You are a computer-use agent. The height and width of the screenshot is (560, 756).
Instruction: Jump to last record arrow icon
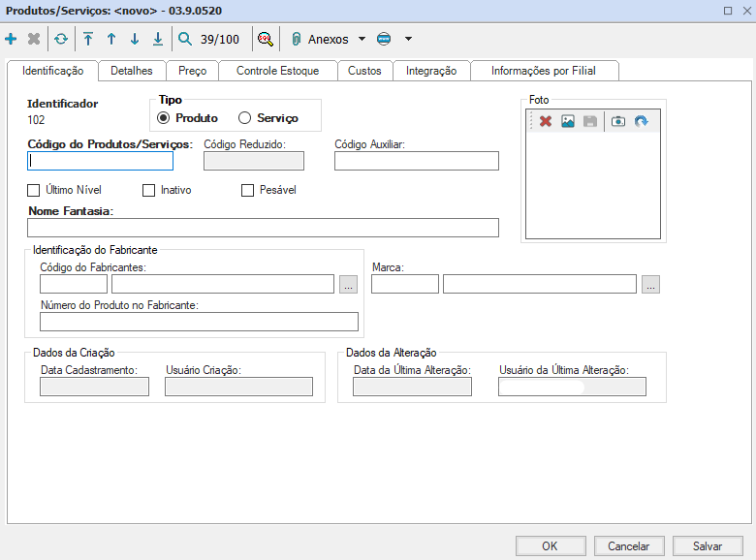click(158, 40)
